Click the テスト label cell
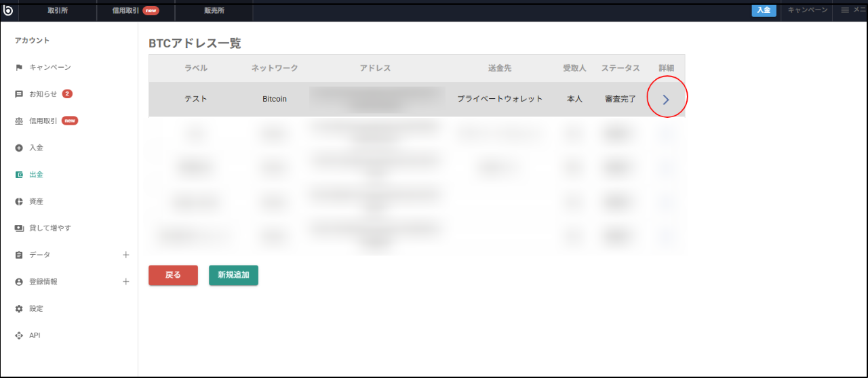 196,99
